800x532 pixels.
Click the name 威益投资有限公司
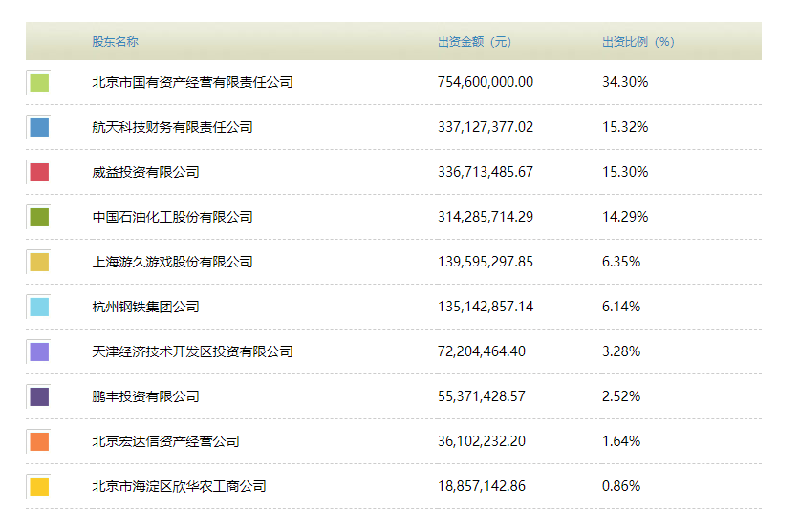(145, 172)
